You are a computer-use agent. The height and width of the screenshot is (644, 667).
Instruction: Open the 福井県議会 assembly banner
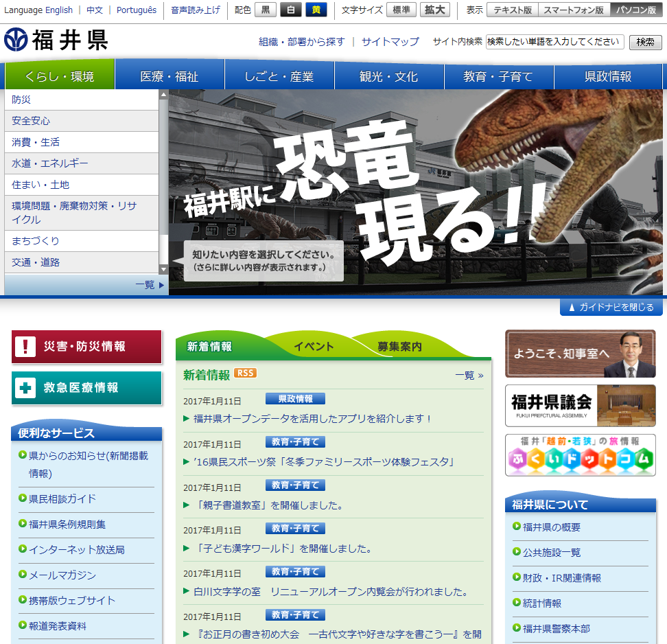pyautogui.click(x=580, y=405)
